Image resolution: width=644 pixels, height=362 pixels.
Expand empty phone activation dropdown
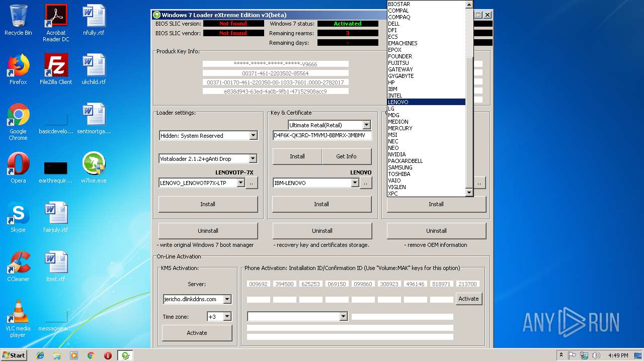click(x=343, y=316)
